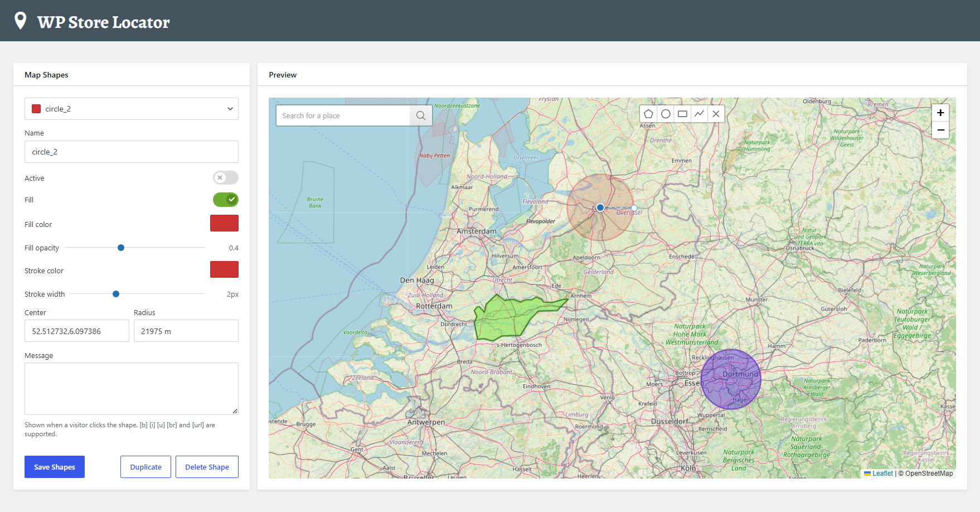
Task: Click the Save Shapes button
Action: point(55,467)
